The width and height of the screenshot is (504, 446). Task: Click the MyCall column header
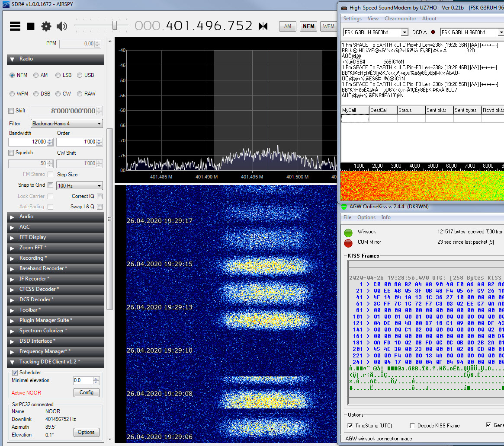355,110
